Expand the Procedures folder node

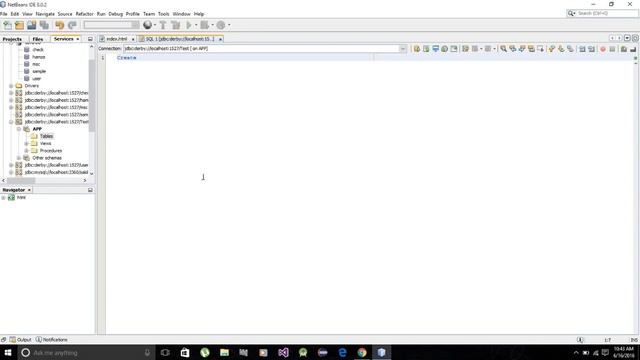point(27,151)
